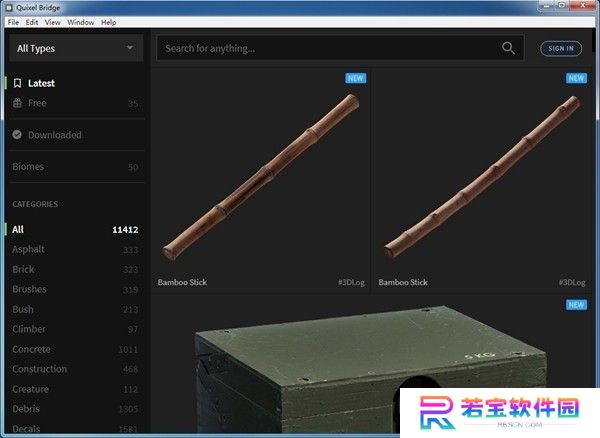Select the Decals category

(x=75, y=429)
